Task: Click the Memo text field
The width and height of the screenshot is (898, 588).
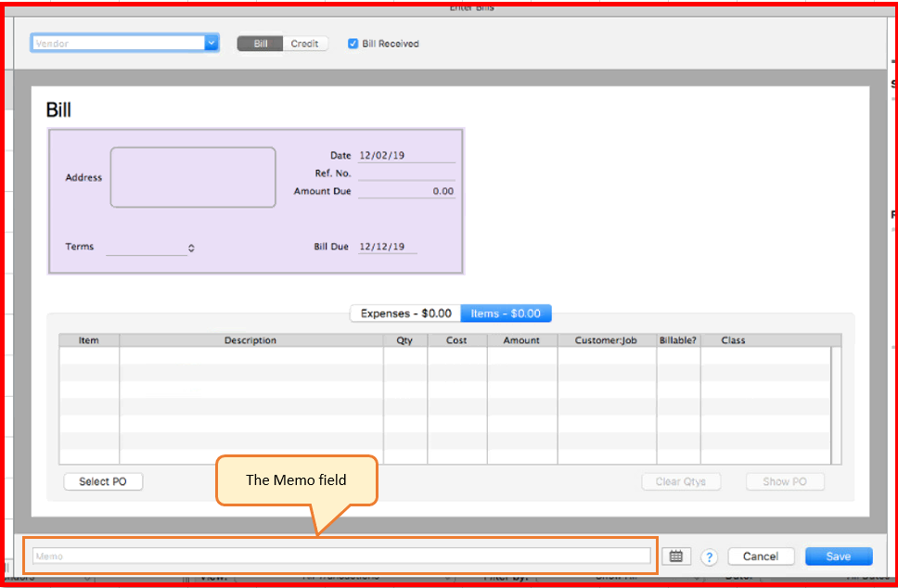Action: click(341, 556)
